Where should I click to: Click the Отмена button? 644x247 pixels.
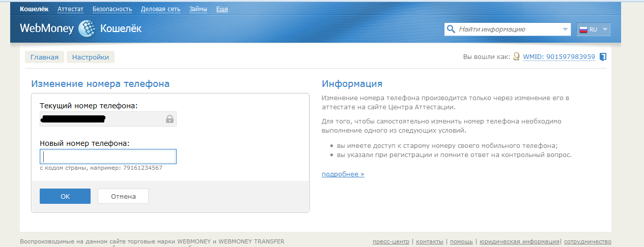[123, 196]
